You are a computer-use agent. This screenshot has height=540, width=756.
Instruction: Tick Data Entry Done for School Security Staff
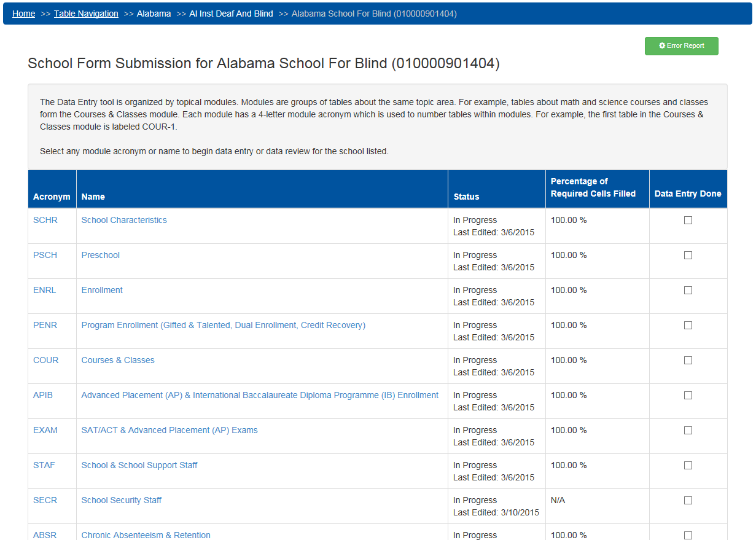(688, 500)
